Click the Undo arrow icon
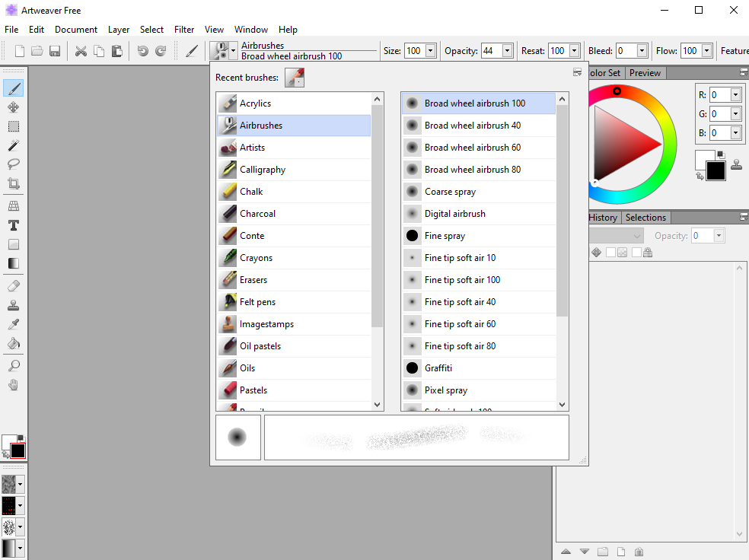This screenshot has height=560, width=749. coord(143,51)
